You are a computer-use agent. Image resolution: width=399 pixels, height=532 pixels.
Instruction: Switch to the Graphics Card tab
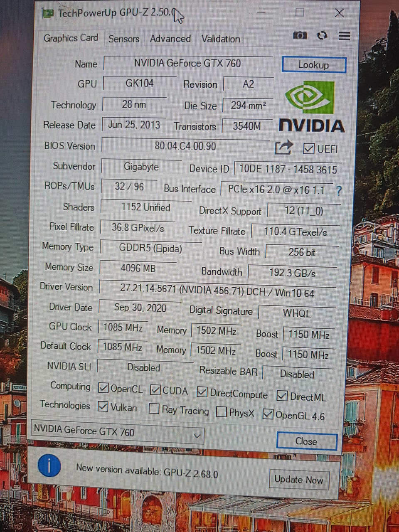point(71,38)
